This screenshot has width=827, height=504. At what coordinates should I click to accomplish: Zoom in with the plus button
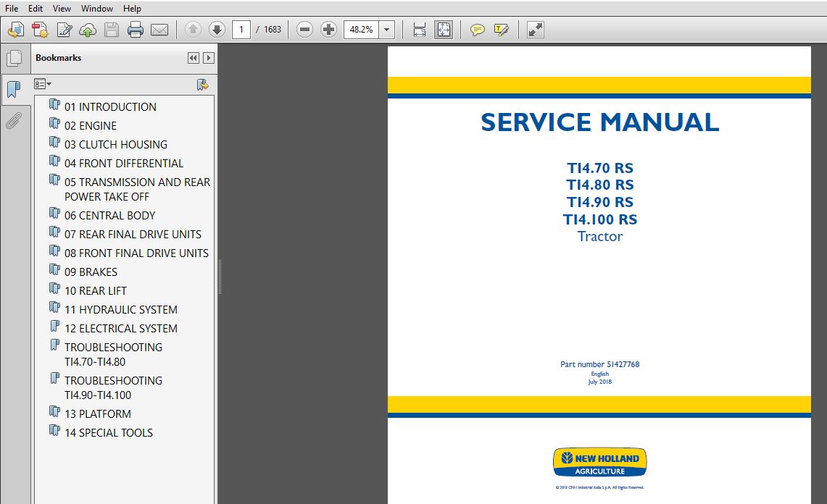[x=328, y=30]
